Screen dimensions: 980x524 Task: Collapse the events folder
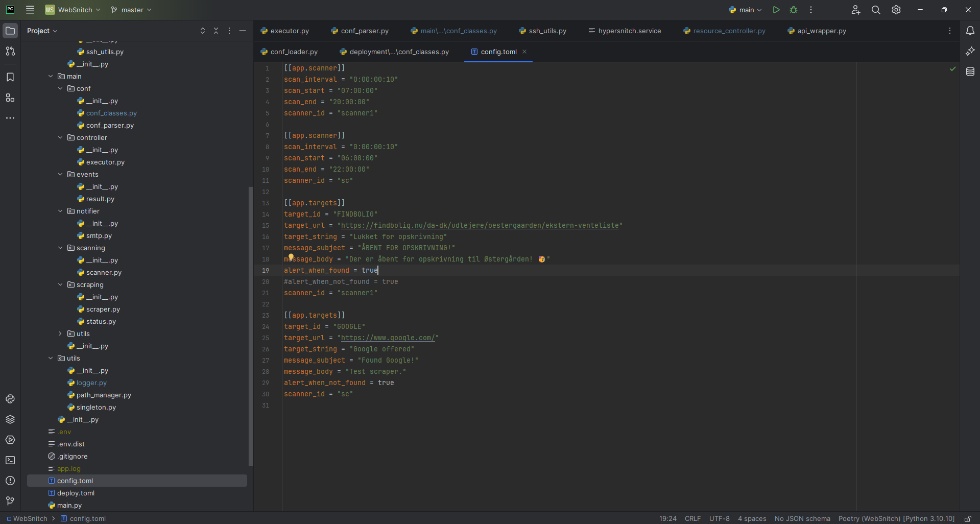coord(60,174)
